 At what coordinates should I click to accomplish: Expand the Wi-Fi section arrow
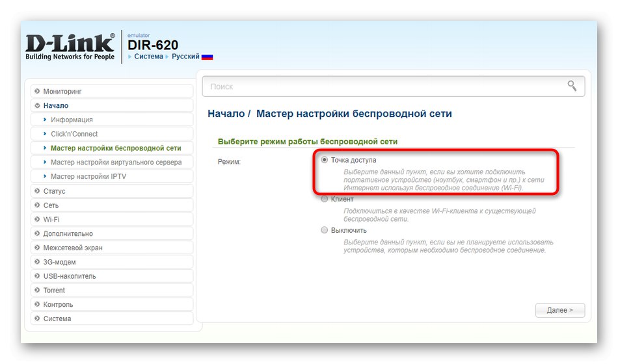click(x=37, y=219)
